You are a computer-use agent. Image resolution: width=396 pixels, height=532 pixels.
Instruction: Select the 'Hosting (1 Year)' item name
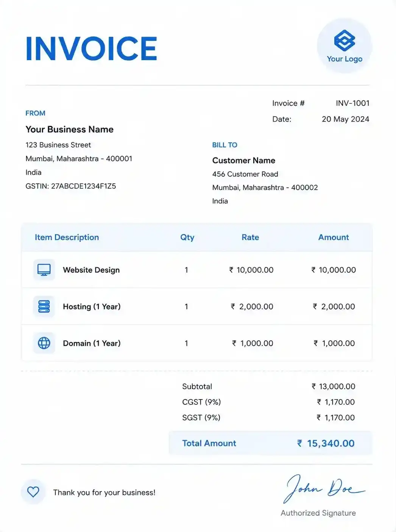pyautogui.click(x=92, y=307)
